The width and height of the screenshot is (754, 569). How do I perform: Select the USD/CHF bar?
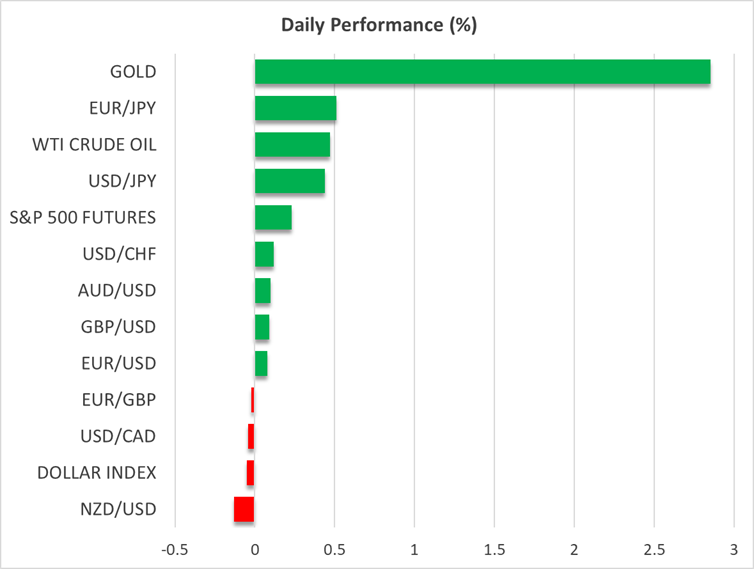264,254
